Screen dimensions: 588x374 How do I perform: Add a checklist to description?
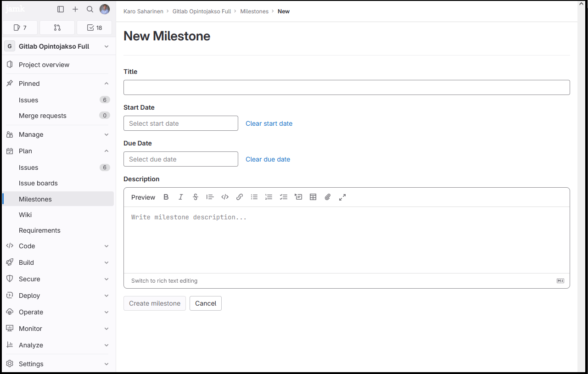(284, 197)
